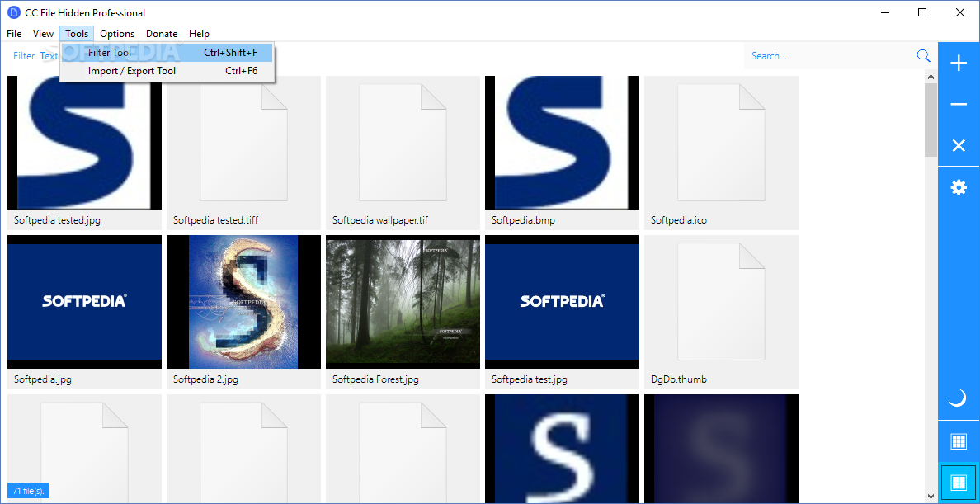Open the Donate menu
Screen dimensions: 980x504
point(162,34)
